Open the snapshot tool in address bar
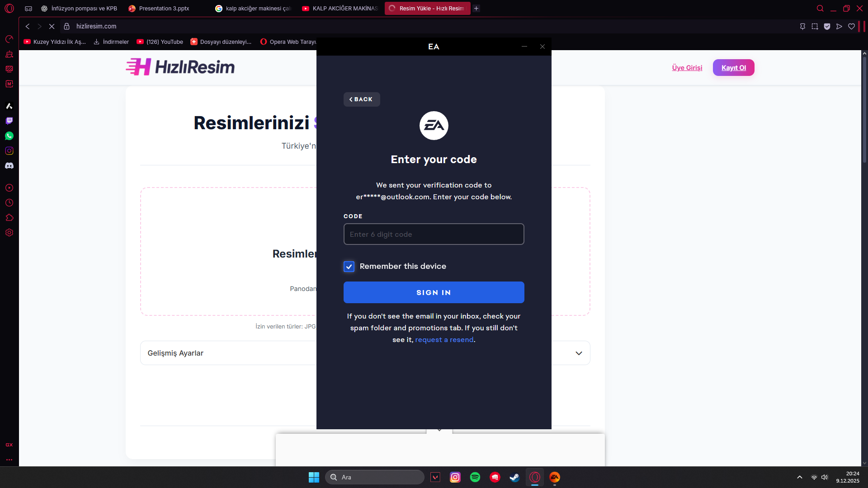This screenshot has width=868, height=488. (815, 26)
